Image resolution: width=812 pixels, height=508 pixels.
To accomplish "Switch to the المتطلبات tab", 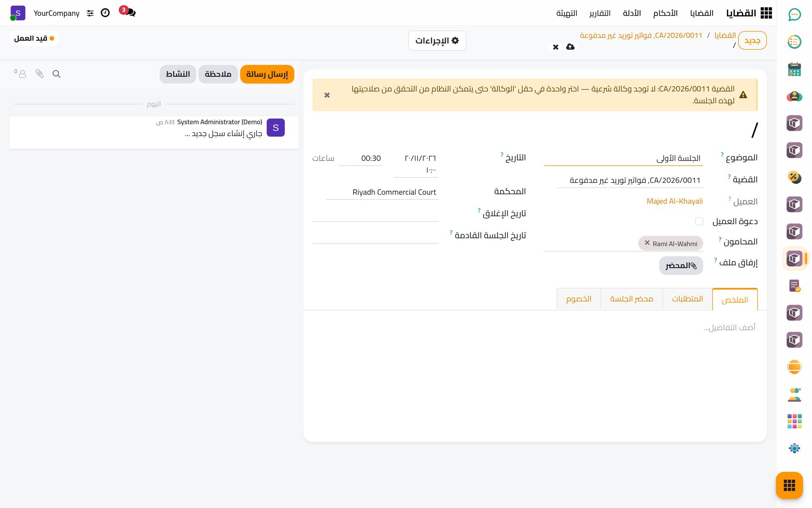I will pyautogui.click(x=687, y=299).
